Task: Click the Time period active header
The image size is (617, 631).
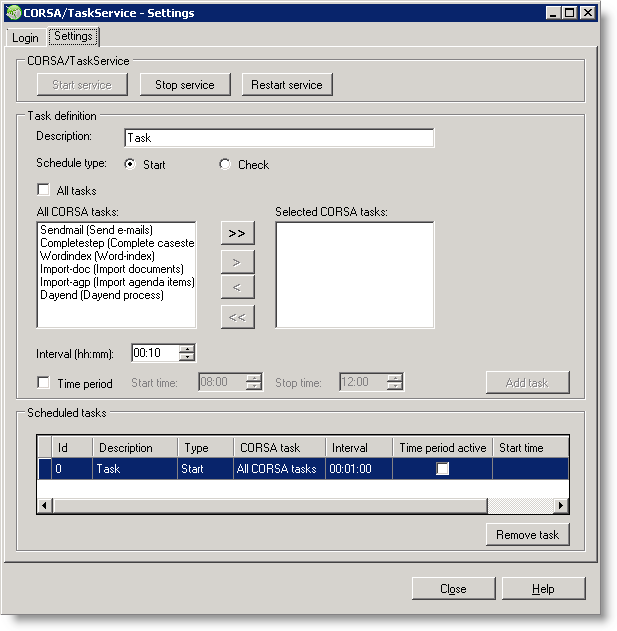Action: tap(442, 447)
